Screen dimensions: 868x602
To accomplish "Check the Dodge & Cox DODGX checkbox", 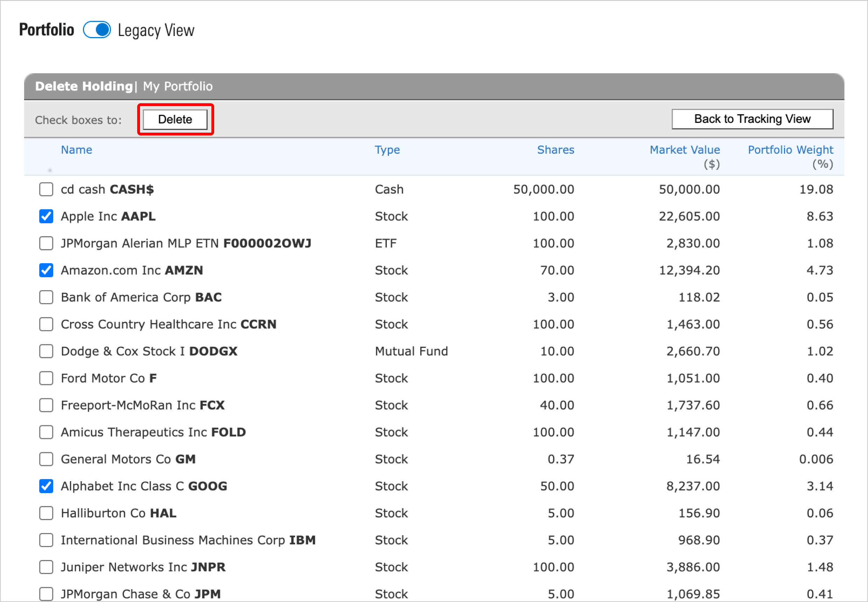I will (46, 351).
